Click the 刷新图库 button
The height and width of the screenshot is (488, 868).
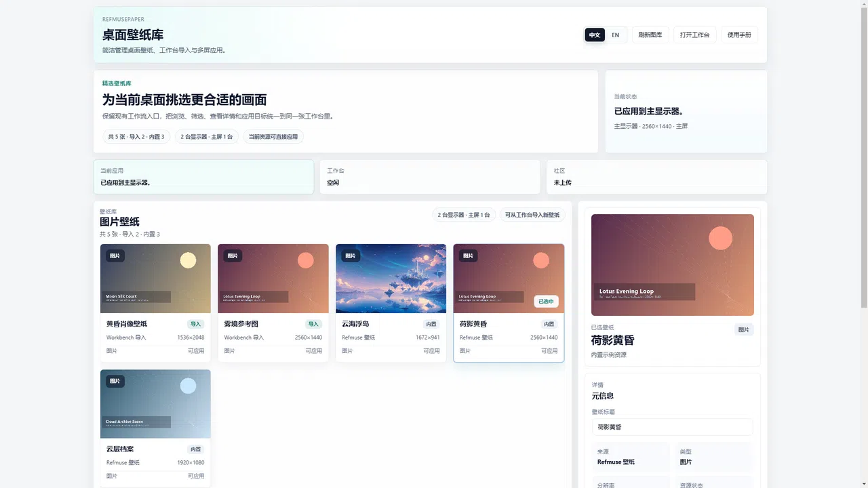coord(650,35)
